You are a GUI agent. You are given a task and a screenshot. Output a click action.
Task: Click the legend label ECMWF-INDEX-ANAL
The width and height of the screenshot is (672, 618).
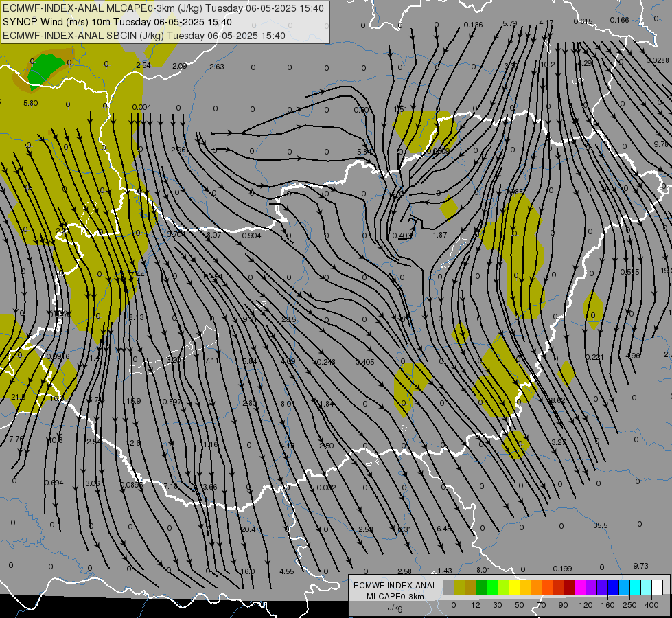coord(395,586)
